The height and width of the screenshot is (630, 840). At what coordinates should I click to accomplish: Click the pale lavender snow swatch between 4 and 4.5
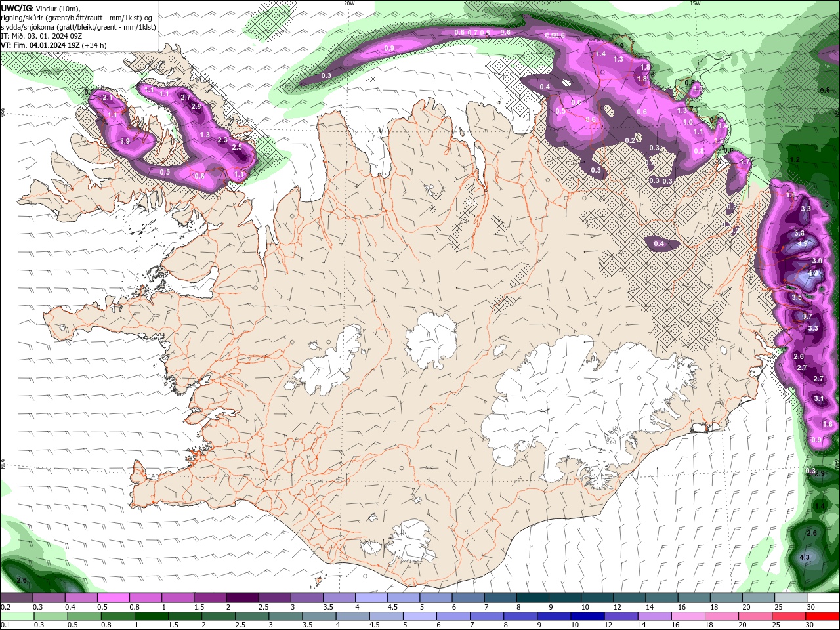371,598
